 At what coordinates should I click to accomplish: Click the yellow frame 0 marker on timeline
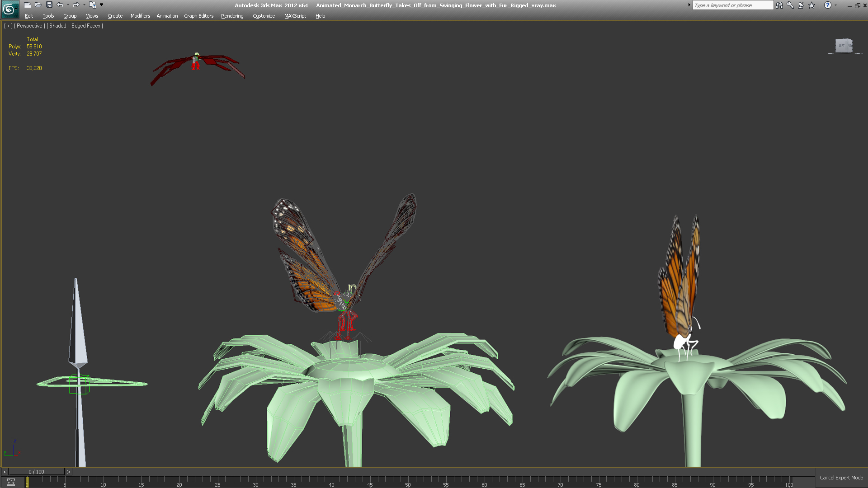pos(27,482)
